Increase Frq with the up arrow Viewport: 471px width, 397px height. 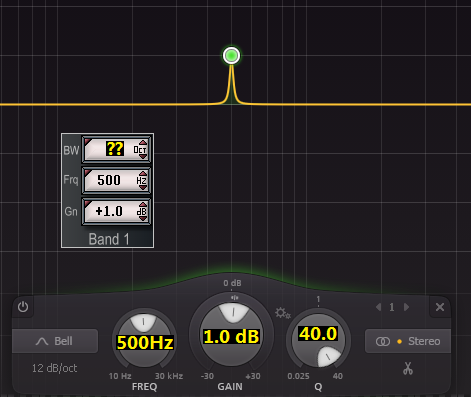[x=143, y=174]
